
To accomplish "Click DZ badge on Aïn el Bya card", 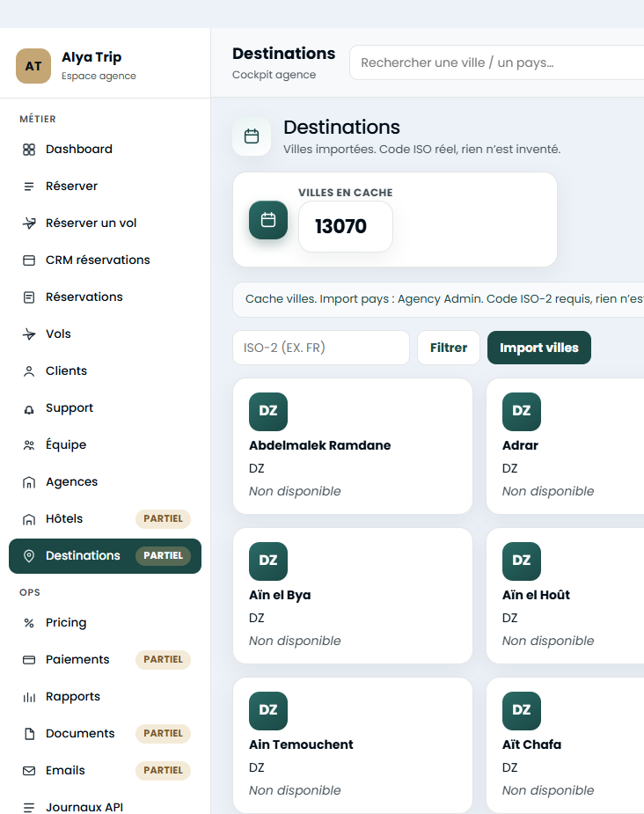I will 268,561.
